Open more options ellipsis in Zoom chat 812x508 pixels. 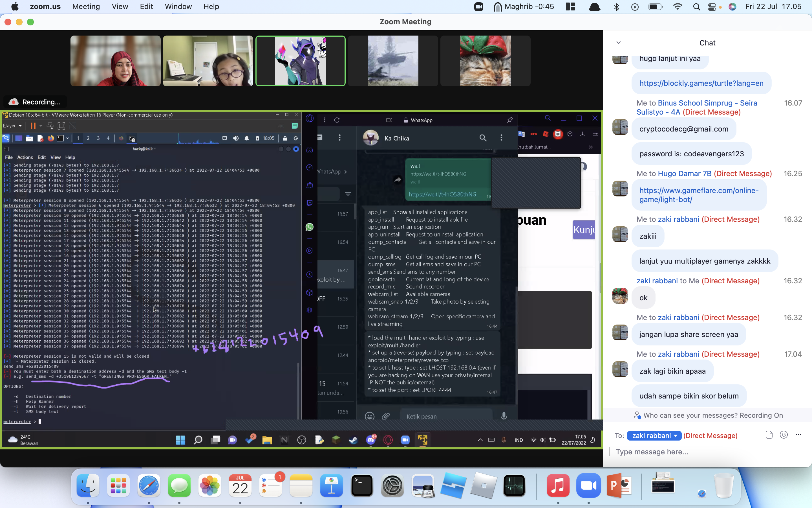(798, 435)
